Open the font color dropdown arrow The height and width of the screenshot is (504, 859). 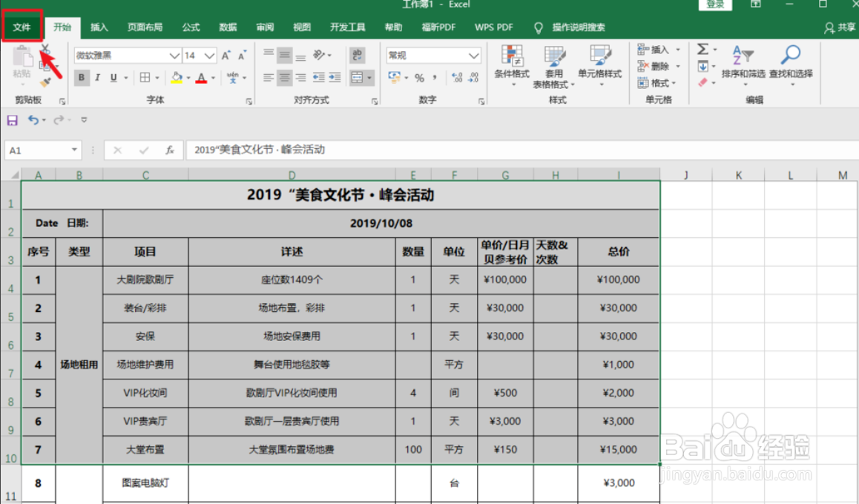(213, 78)
